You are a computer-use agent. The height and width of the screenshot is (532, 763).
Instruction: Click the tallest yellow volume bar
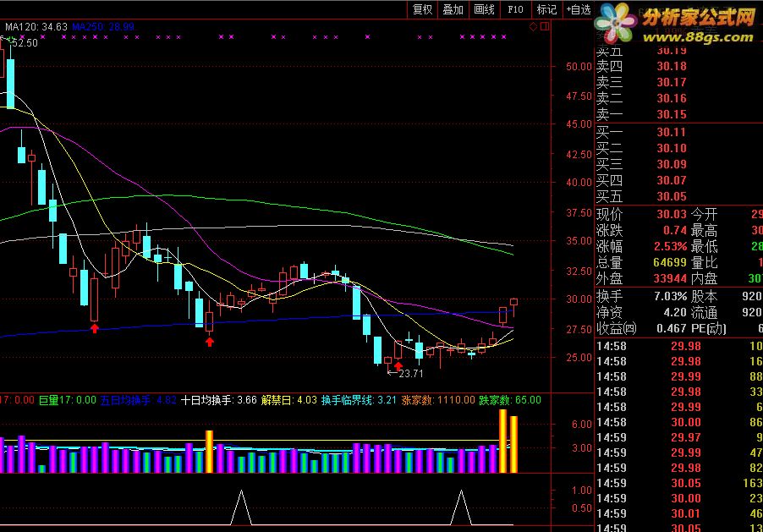(x=502, y=441)
